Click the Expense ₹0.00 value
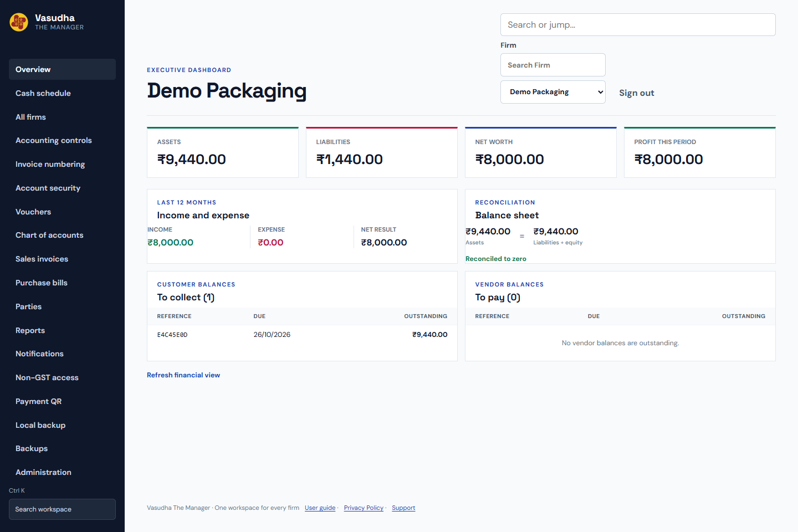Screen dimensions: 798x532 pos(271,243)
